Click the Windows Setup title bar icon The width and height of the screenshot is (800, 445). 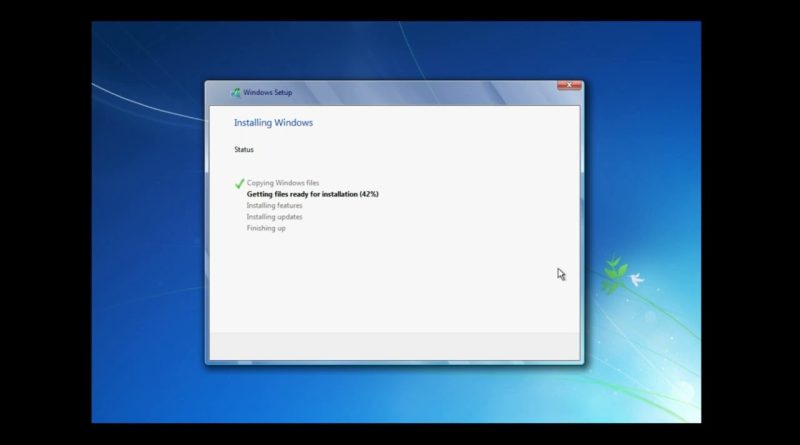click(235, 92)
